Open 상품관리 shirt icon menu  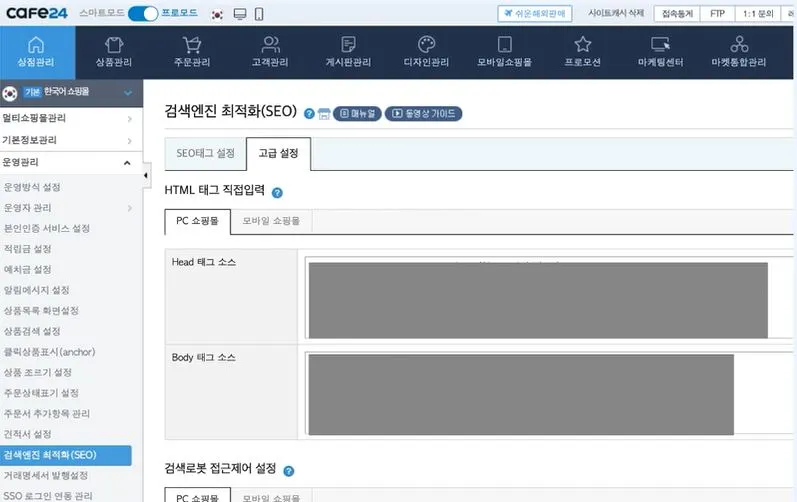coord(114,52)
